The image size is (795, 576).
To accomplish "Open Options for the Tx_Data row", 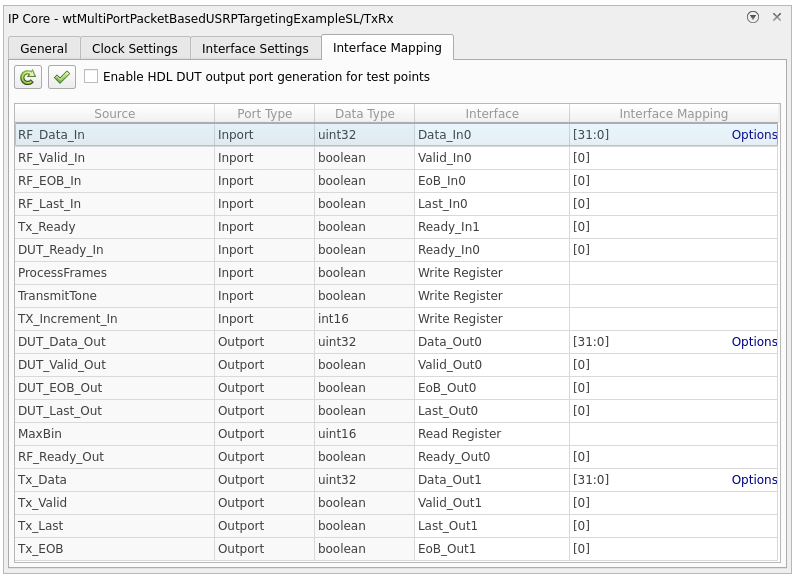I will (x=754, y=480).
